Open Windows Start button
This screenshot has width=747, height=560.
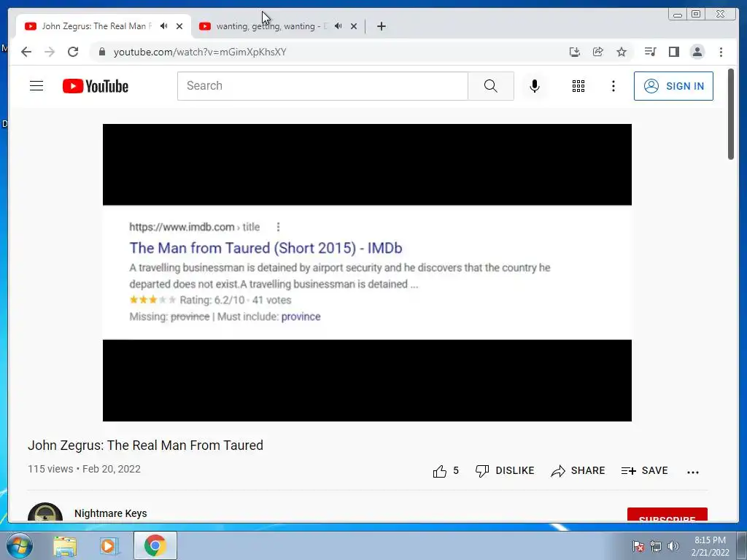pos(20,545)
